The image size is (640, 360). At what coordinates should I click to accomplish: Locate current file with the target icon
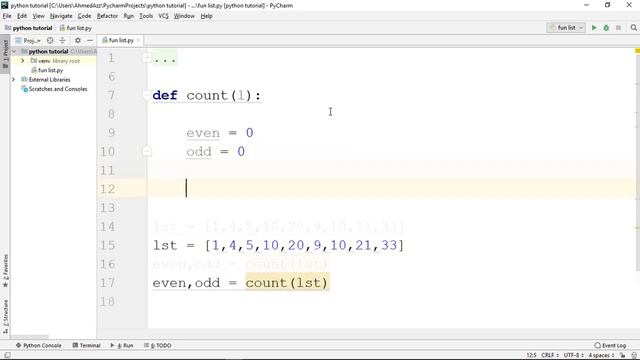click(50, 40)
